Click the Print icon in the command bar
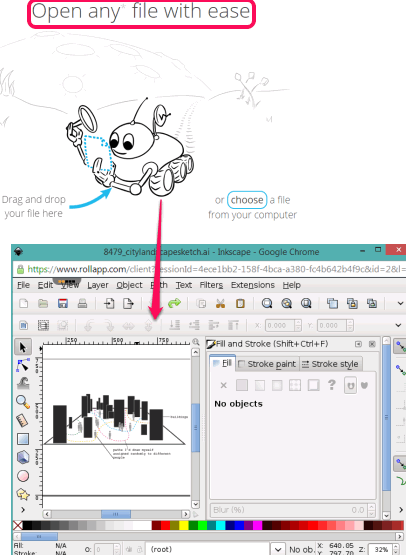 [82, 303]
